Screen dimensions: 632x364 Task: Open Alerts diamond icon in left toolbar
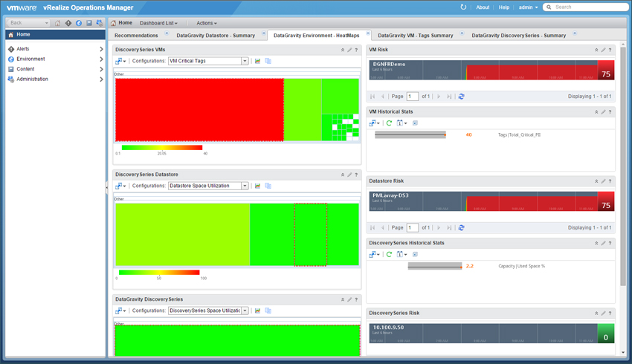68,23
